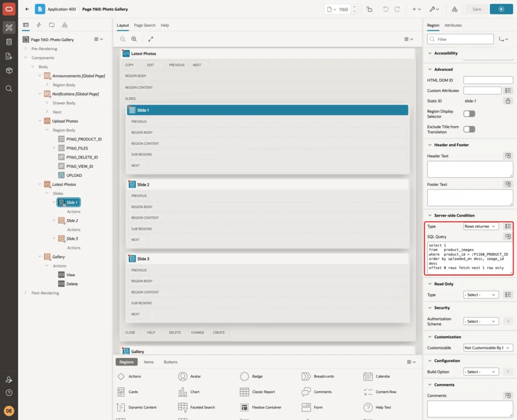The height and width of the screenshot is (420, 517).
Task: Select the Buttons gallery tab
Action: [171, 362]
